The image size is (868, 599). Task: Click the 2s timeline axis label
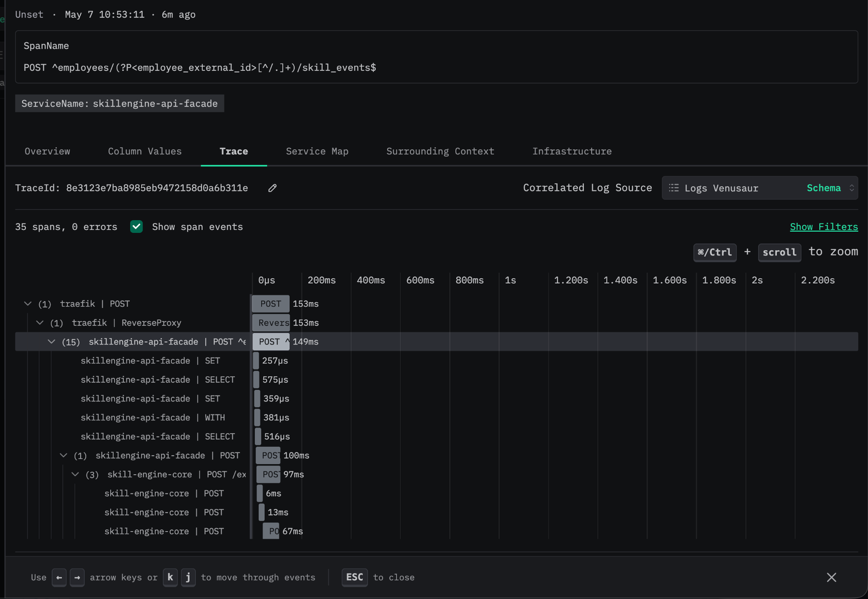[757, 281]
